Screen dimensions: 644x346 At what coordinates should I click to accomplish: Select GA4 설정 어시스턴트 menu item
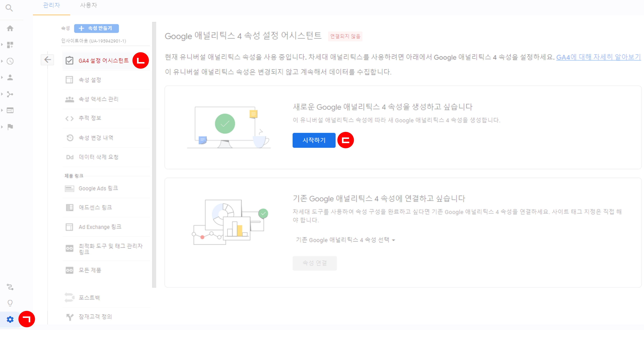pos(106,61)
